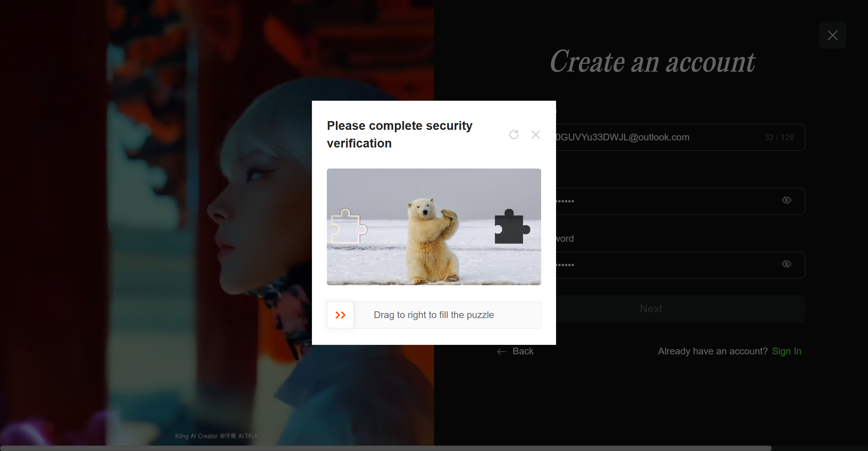Toggle confirm password visibility eye icon

point(786,264)
